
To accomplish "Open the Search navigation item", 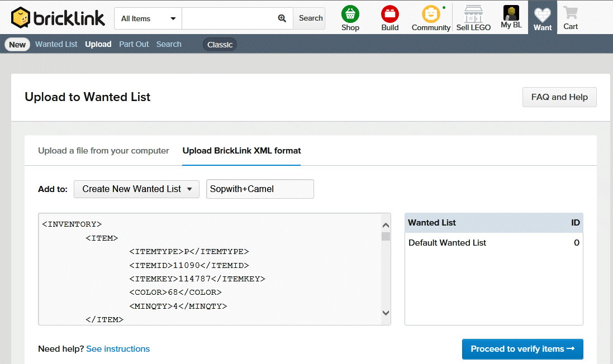I will pyautogui.click(x=169, y=44).
